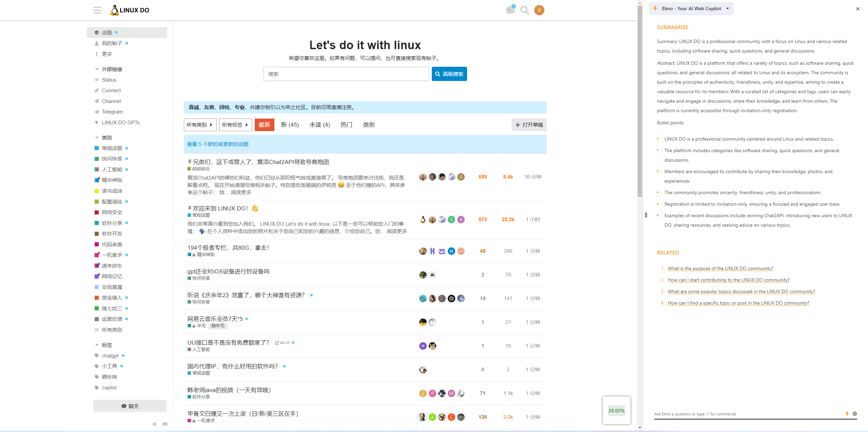The height and width of the screenshot is (432, 868).
Task: Click 阅读更多 on the Chat2API topic
Action: [x=241, y=192]
